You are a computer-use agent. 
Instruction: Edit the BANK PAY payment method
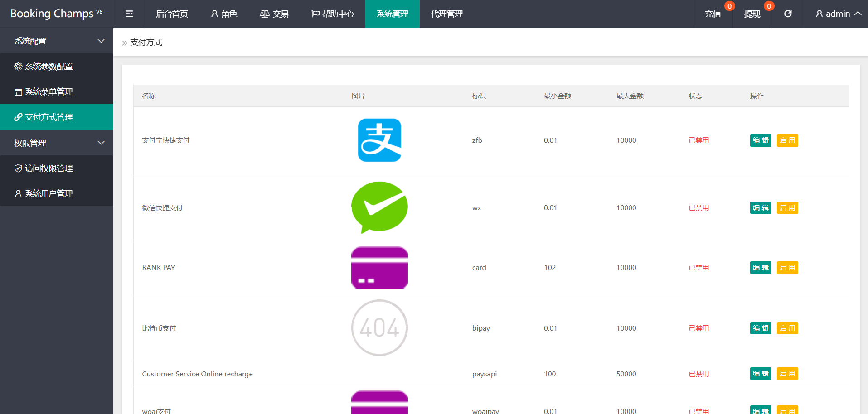761,268
